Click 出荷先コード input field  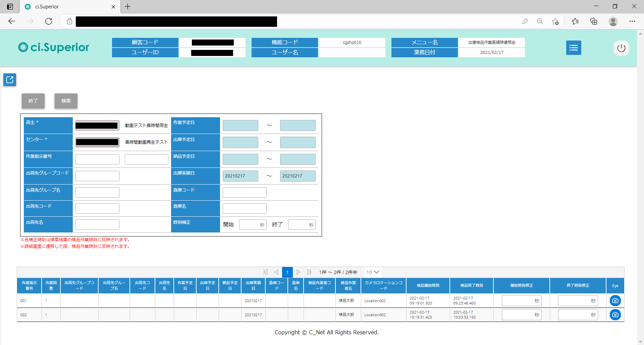coord(97,208)
